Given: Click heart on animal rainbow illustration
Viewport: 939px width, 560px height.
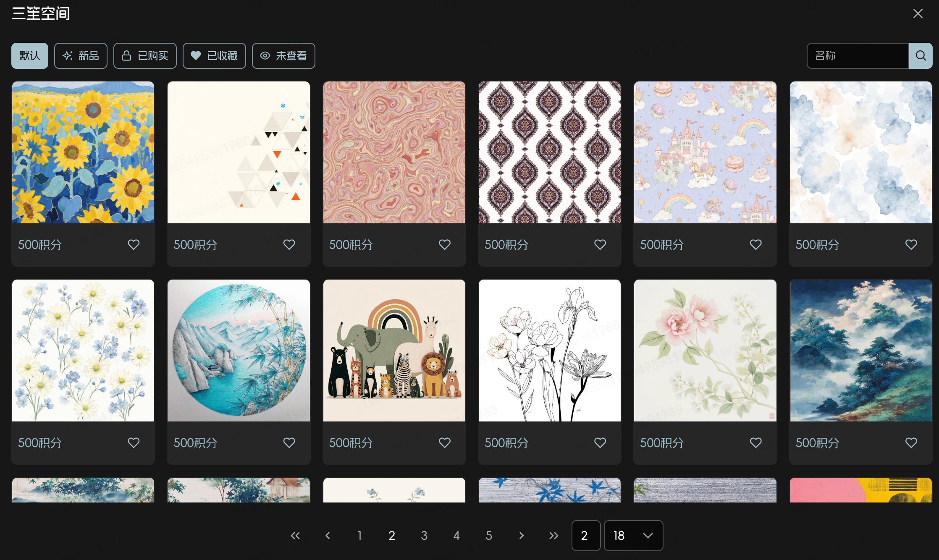Looking at the screenshot, I should coord(444,443).
